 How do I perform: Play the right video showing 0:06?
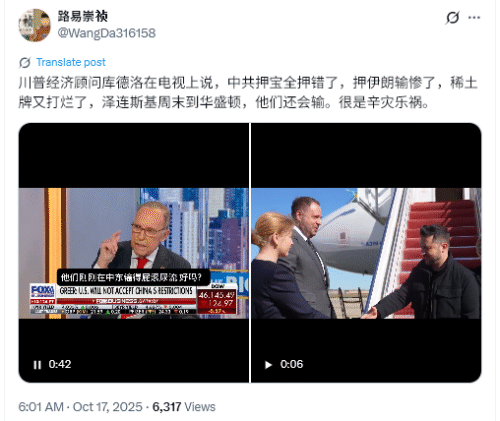268,365
